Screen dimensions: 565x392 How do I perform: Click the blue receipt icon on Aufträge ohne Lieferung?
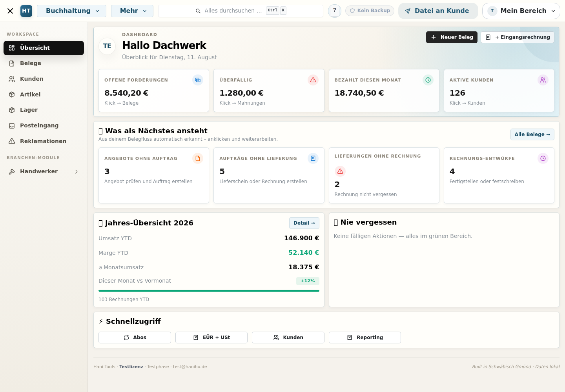[x=313, y=158]
